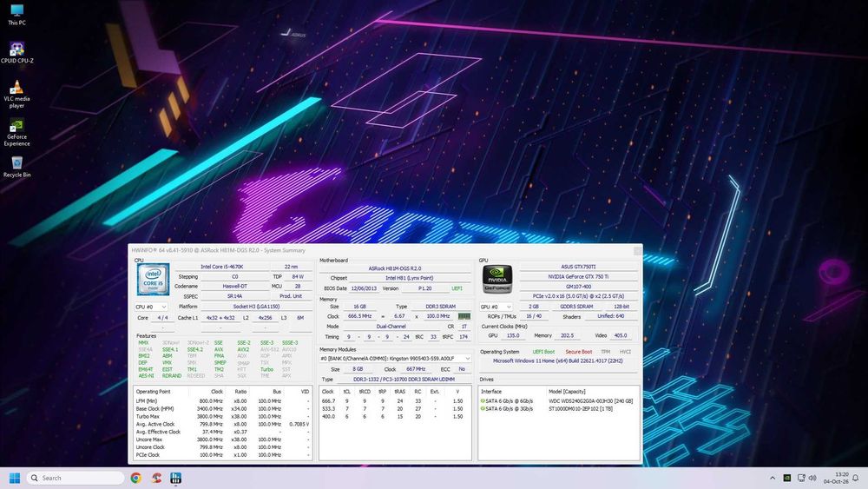868x489 pixels.
Task: Click the Haswell-DT codename field
Action: [x=234, y=287]
